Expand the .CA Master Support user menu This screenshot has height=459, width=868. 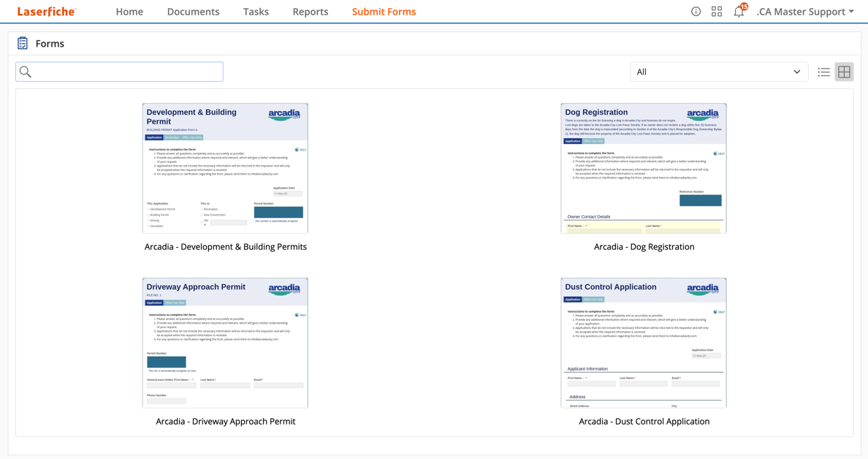pyautogui.click(x=805, y=12)
